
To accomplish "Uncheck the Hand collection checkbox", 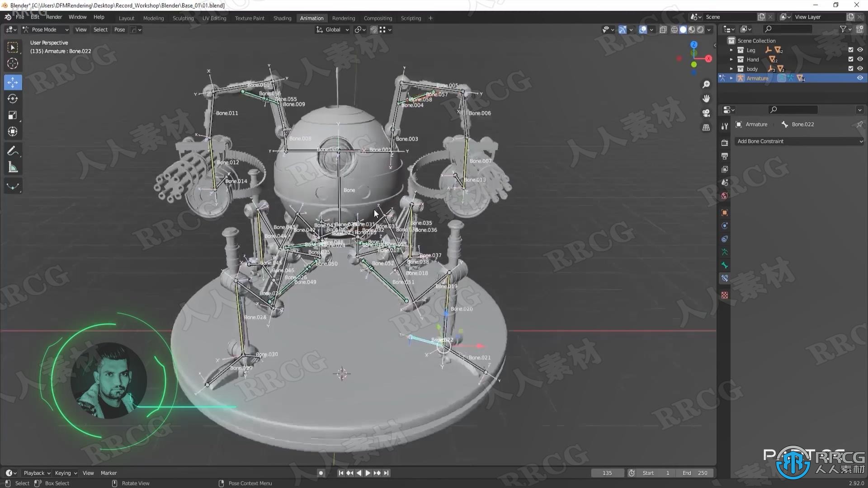I will [x=850, y=59].
